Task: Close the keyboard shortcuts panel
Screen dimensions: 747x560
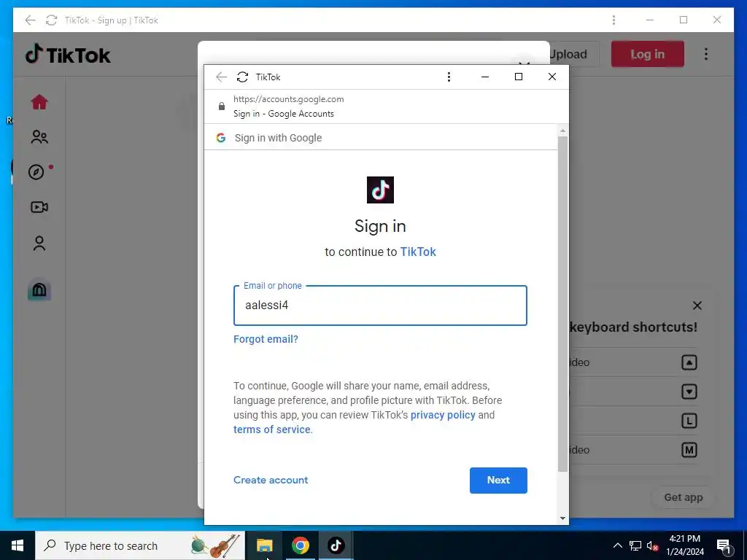Action: tap(697, 306)
